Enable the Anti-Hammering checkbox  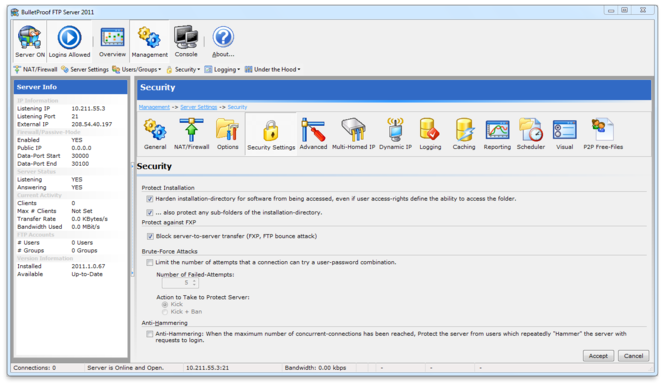[150, 334]
